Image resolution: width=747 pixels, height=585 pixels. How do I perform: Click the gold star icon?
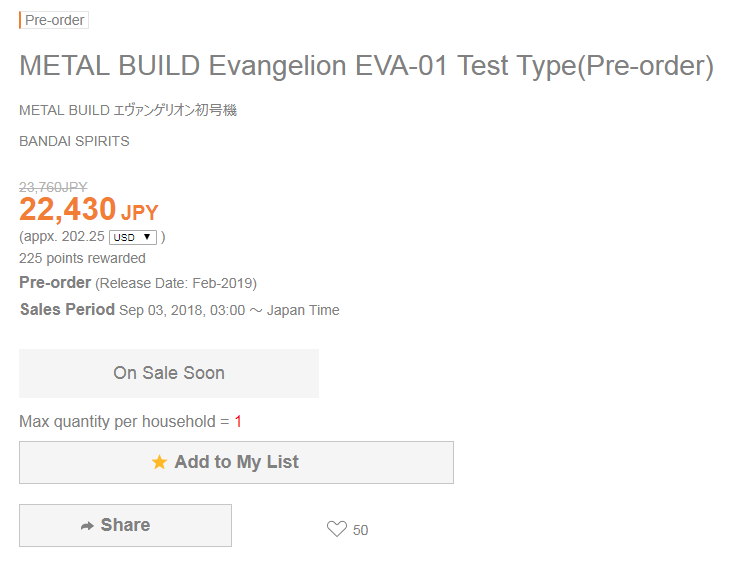(x=159, y=462)
